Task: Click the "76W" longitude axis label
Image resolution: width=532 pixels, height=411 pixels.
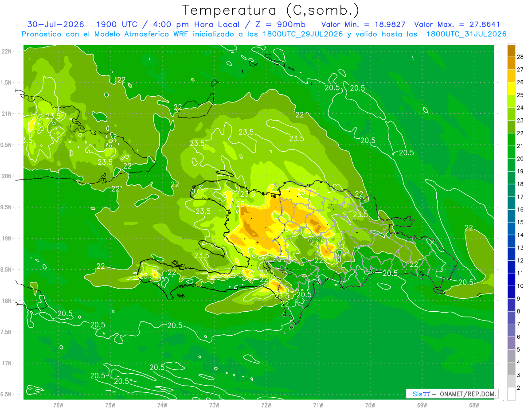Action: pyautogui.click(x=58, y=404)
